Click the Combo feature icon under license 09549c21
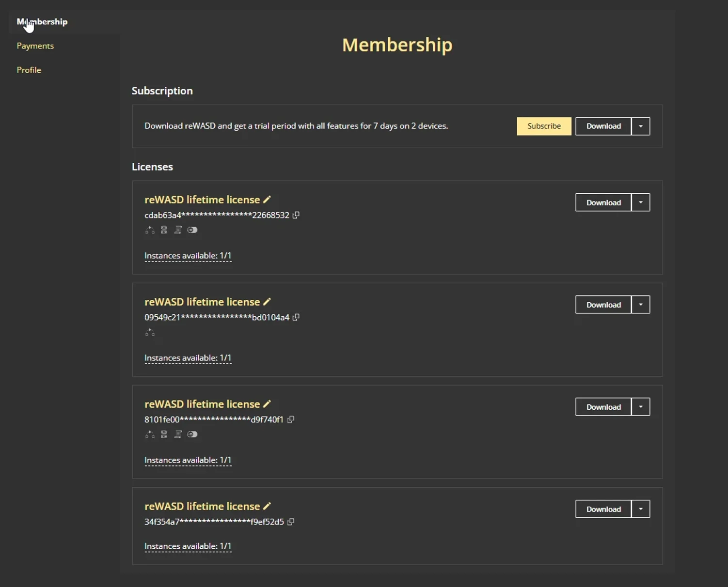This screenshot has height=587, width=728. (150, 332)
